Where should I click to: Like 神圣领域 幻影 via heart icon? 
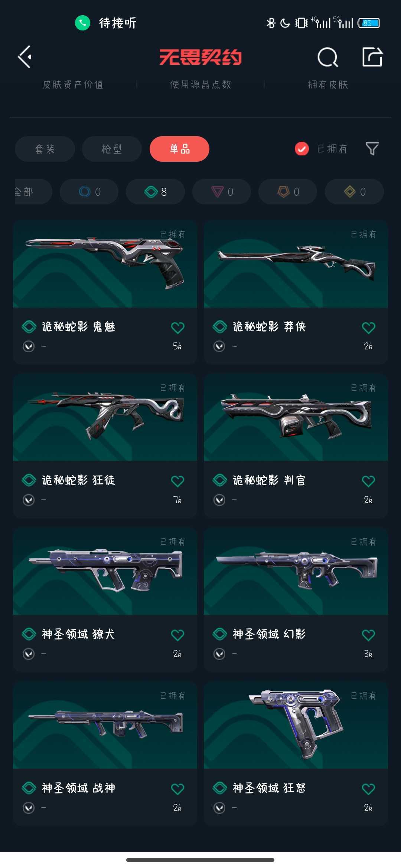click(x=368, y=635)
